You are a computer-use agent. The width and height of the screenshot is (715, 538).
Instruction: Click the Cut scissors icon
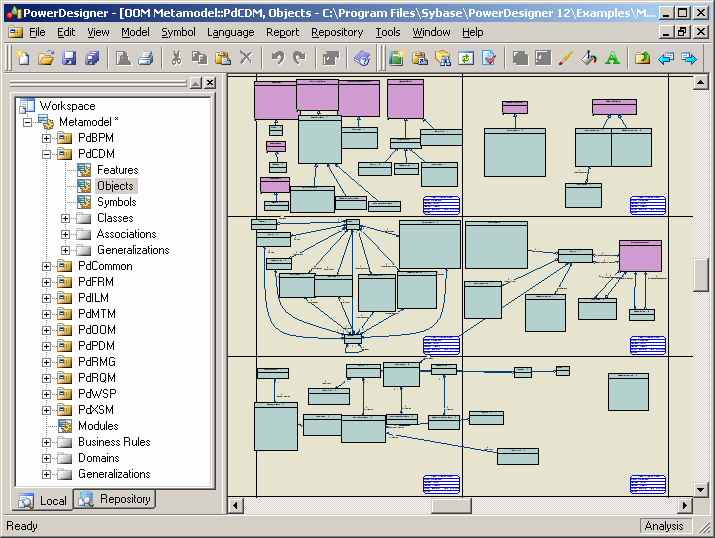[x=176, y=58]
